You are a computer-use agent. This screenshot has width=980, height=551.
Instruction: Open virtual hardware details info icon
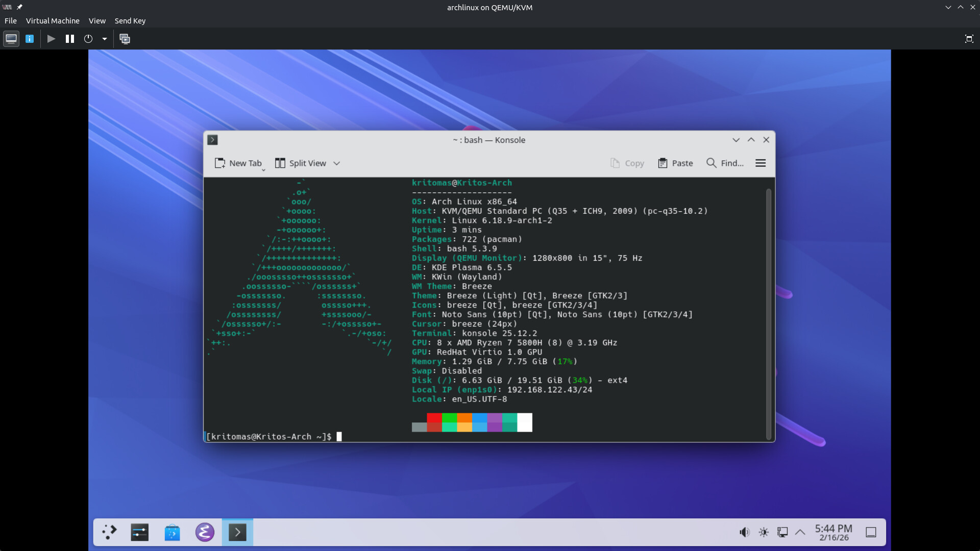(x=30, y=39)
